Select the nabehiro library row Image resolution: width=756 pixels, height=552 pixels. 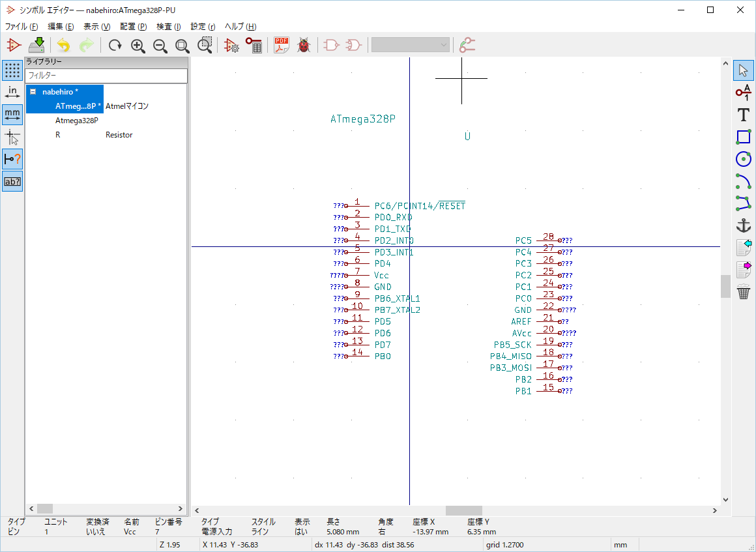(65, 92)
